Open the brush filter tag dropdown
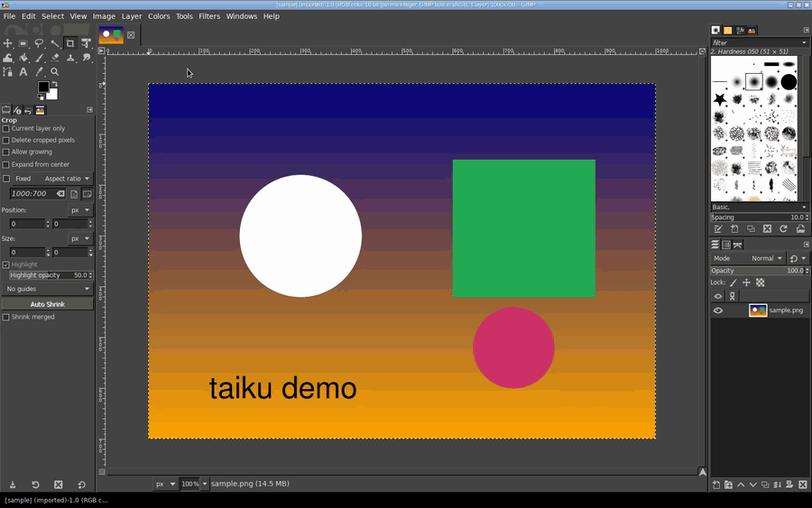The width and height of the screenshot is (812, 508). [x=804, y=43]
